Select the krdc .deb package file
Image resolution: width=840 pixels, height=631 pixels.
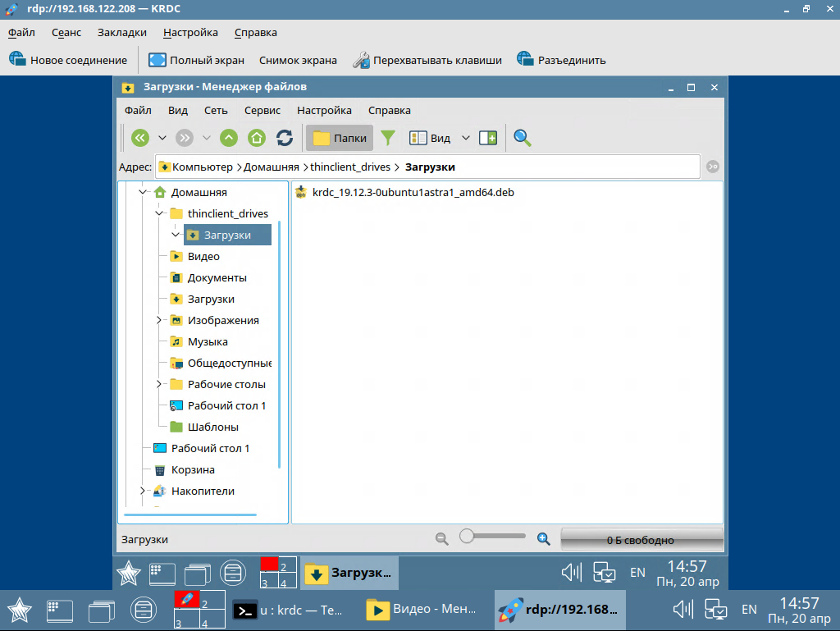coord(413,192)
